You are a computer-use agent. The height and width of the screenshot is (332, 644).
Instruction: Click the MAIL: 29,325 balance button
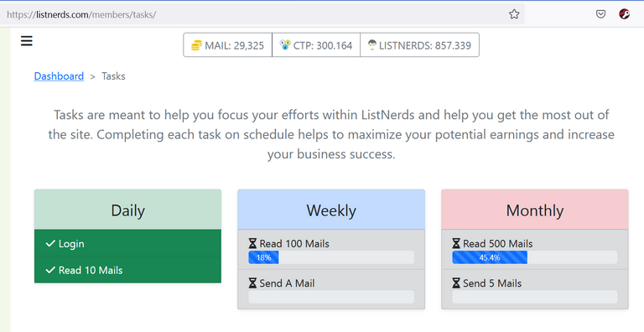(x=228, y=45)
